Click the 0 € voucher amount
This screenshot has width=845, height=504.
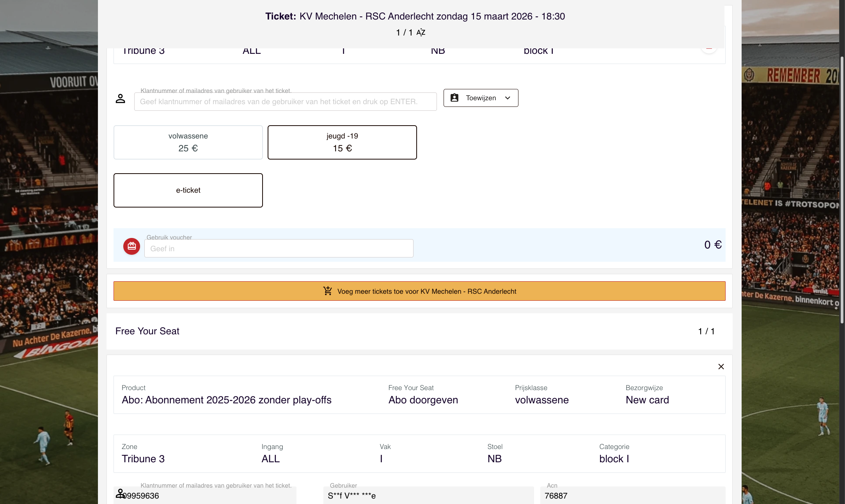713,245
